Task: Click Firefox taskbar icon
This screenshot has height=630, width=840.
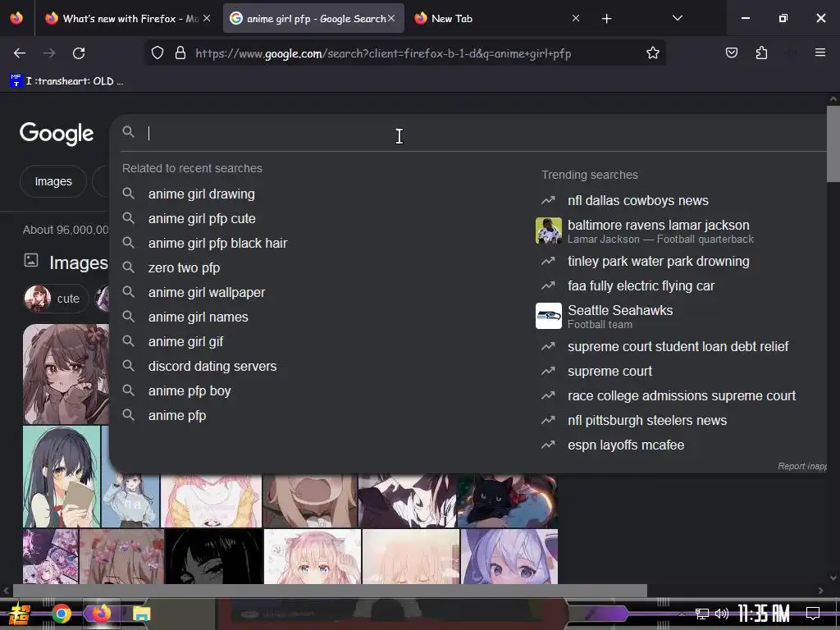Action: tap(101, 614)
